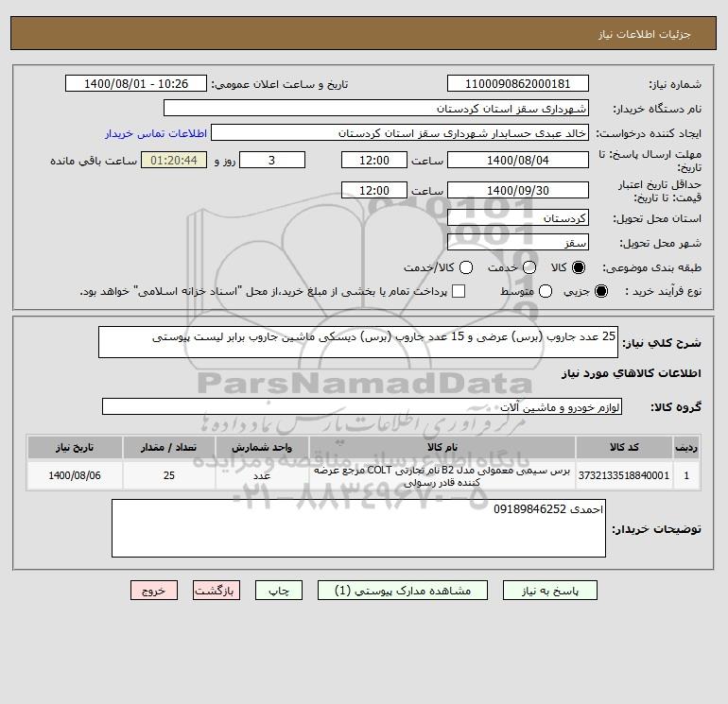Click the announcement date field 1400/08/01 - 10:26
728x704 pixels.
tap(136, 83)
